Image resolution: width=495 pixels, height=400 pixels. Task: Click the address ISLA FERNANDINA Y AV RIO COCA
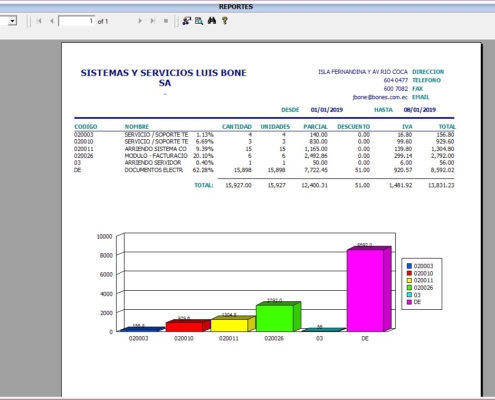(363, 72)
